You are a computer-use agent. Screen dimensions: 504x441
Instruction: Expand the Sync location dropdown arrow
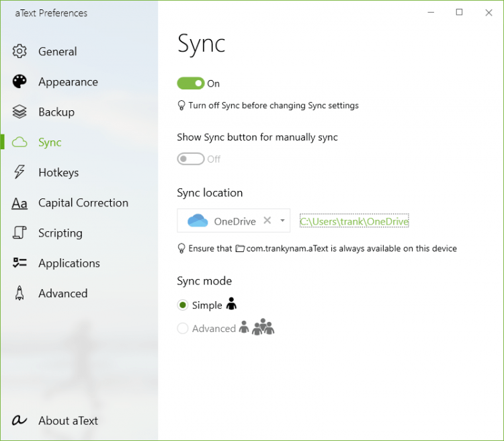(x=283, y=220)
